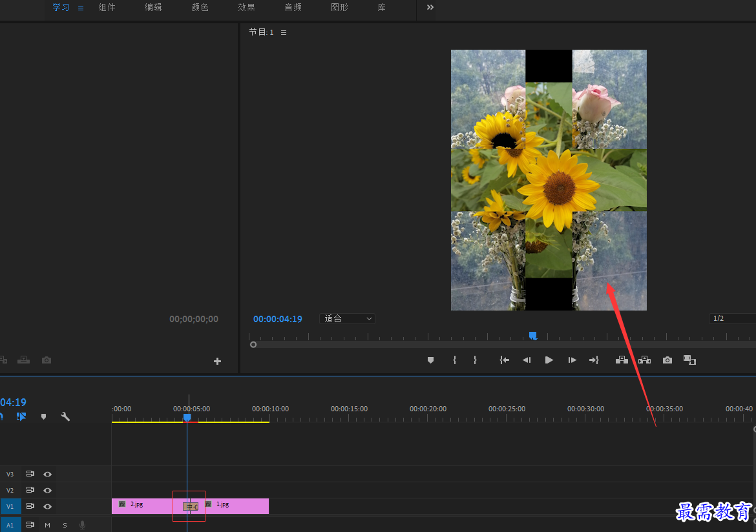
Task: Open the timeline display settings wrench
Action: [65, 416]
